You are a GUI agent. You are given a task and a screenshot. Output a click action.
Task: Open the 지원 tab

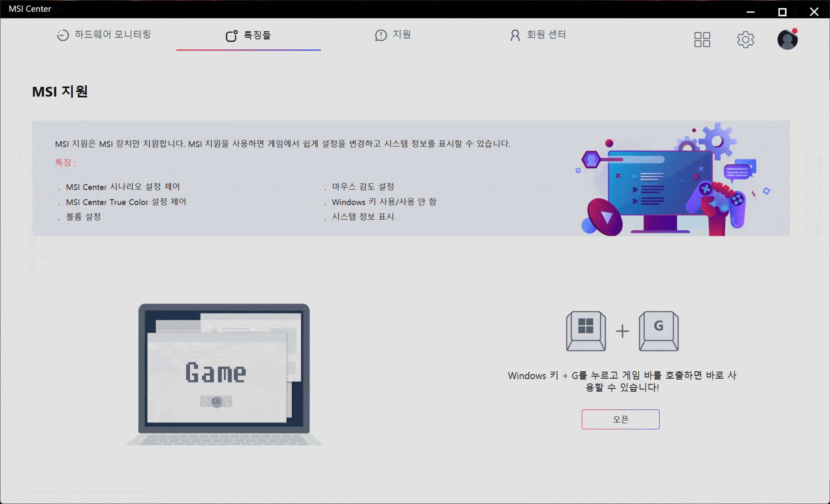(402, 35)
